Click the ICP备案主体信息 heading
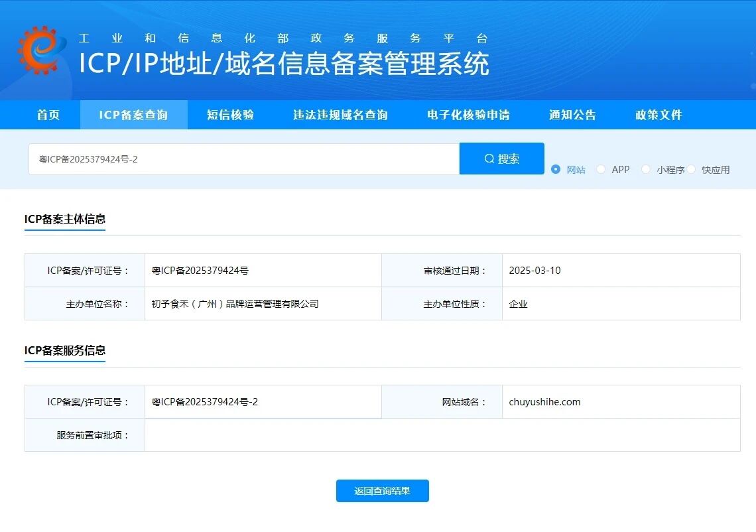The width and height of the screenshot is (756, 532). point(64,219)
